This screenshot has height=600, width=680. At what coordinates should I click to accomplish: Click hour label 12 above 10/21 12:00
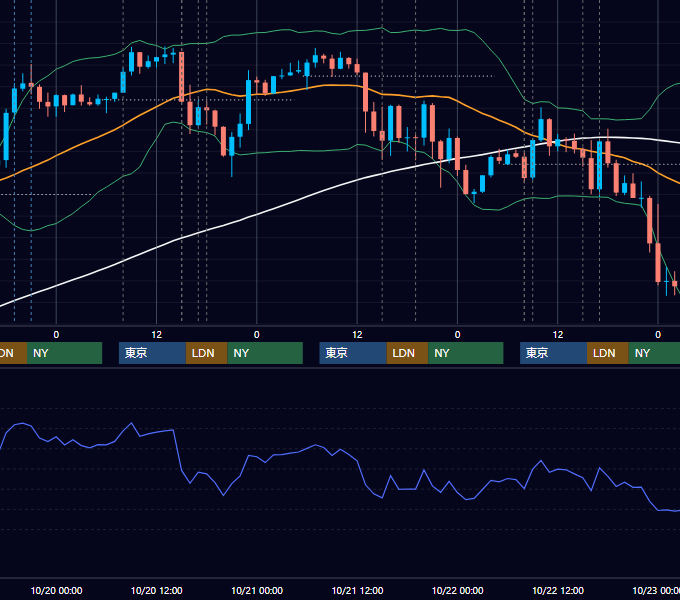pyautogui.click(x=357, y=335)
